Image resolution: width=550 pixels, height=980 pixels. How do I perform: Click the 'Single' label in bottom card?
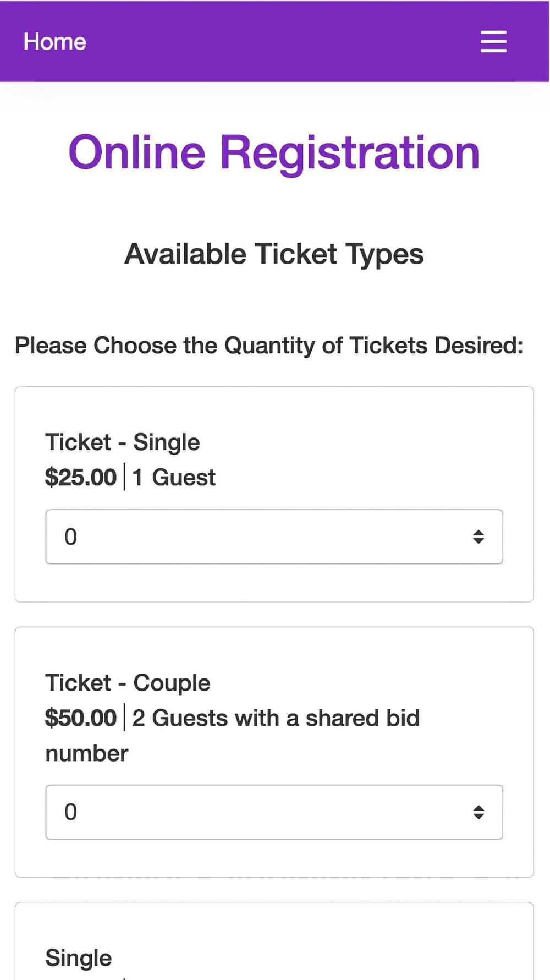click(x=79, y=958)
